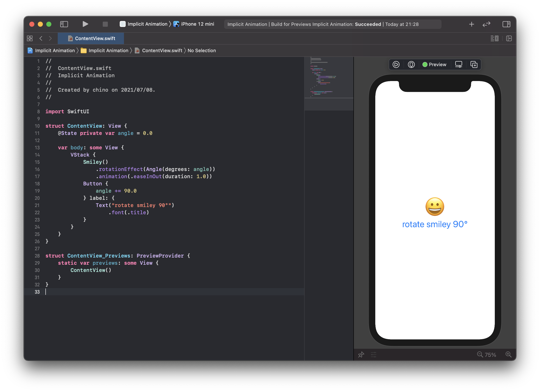Click the Run button to build project
This screenshot has height=392, width=540.
point(85,24)
